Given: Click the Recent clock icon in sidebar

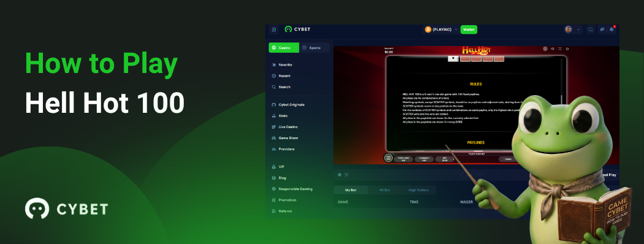Looking at the screenshot, I should coord(274,76).
